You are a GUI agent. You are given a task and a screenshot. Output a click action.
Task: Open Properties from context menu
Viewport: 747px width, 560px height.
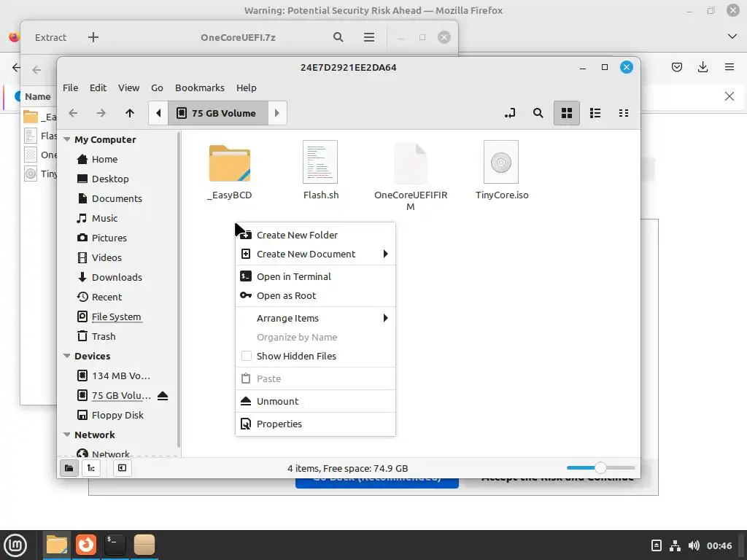[x=315, y=424]
